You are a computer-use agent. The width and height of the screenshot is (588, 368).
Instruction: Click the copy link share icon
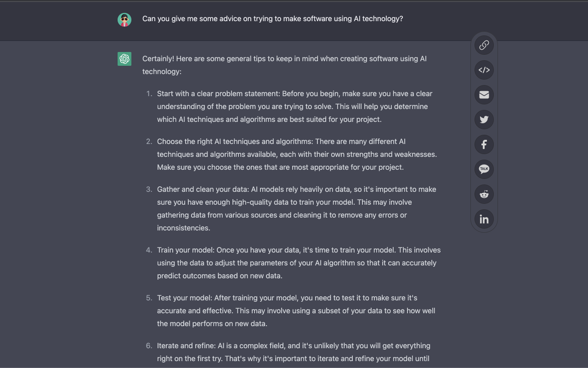pos(484,45)
